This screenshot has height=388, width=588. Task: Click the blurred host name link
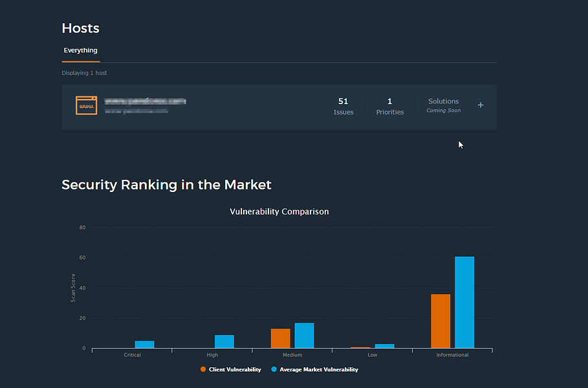145,102
